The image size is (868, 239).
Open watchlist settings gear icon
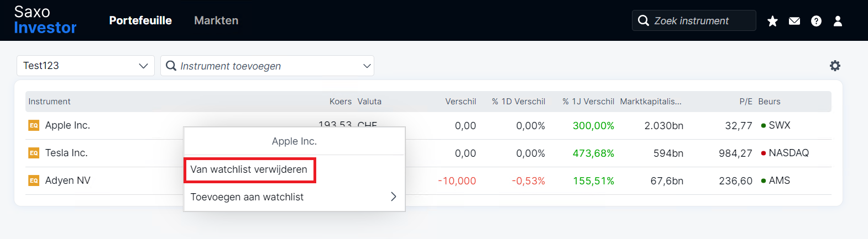[x=835, y=66]
